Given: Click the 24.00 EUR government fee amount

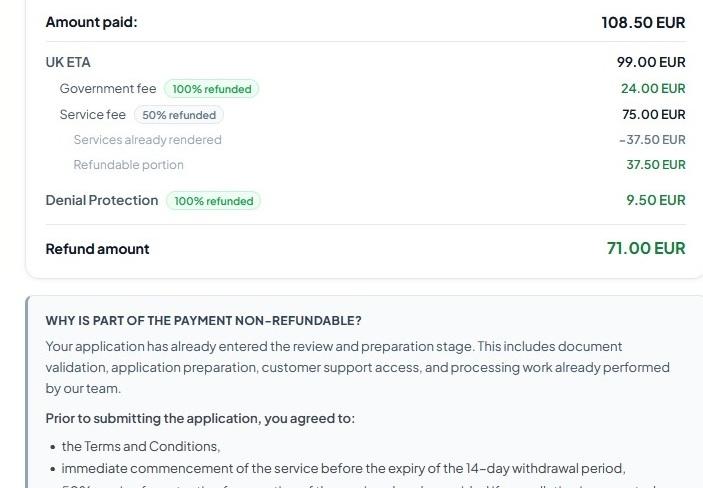Looking at the screenshot, I should 653,88.
